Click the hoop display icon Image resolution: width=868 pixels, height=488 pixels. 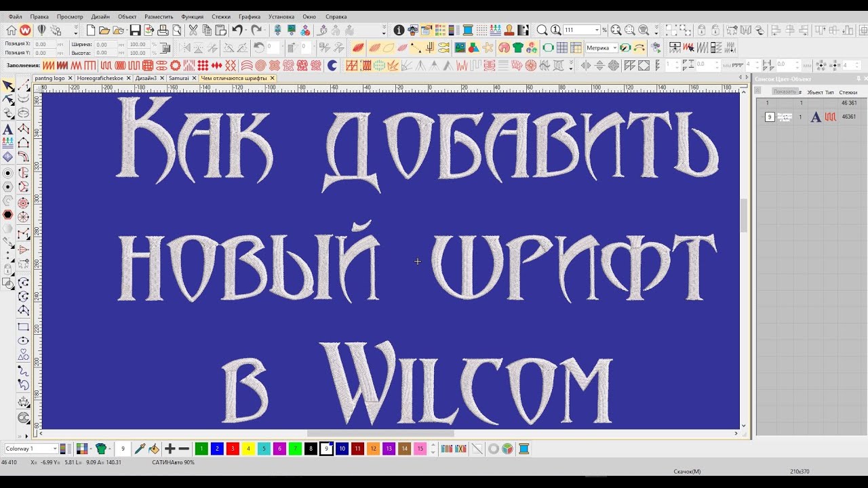click(548, 47)
